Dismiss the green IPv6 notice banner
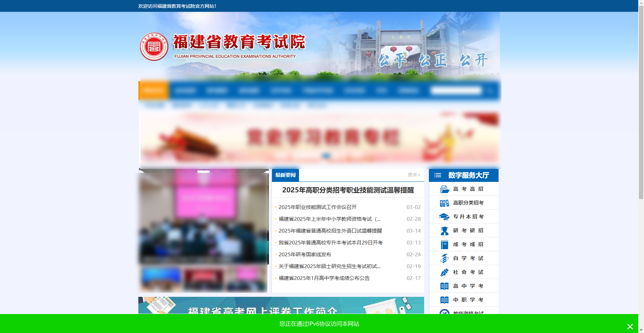This screenshot has width=644, height=333. tap(630, 327)
